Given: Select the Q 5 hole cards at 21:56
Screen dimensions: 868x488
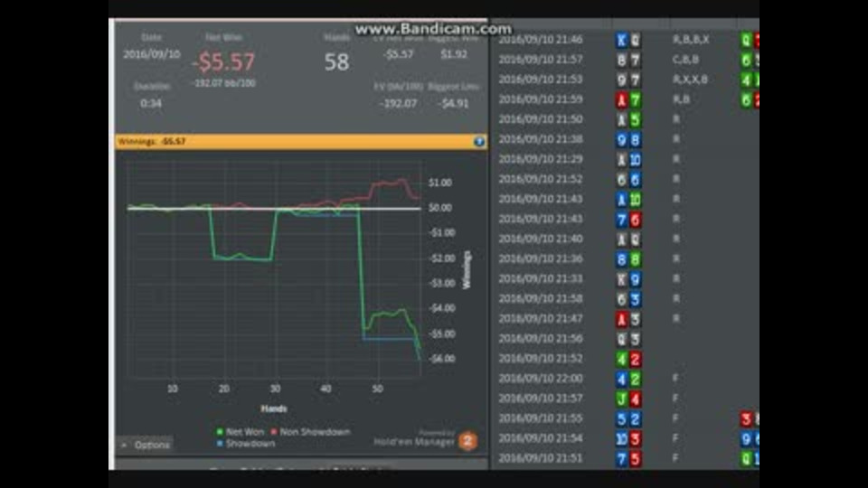Looking at the screenshot, I should click(x=628, y=339).
